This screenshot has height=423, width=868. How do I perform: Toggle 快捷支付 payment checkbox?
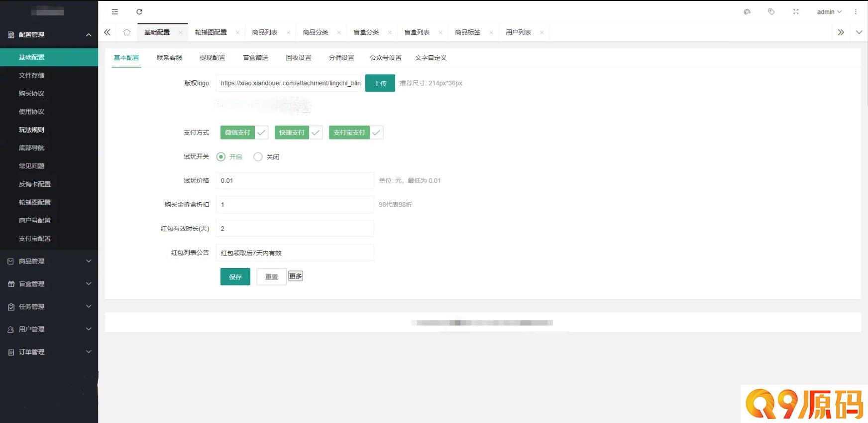(299, 133)
